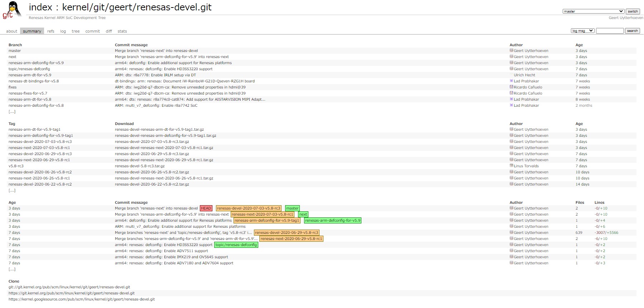Click the green master decoration label
Image resolution: width=644 pixels, height=308 pixels.
coord(292,208)
